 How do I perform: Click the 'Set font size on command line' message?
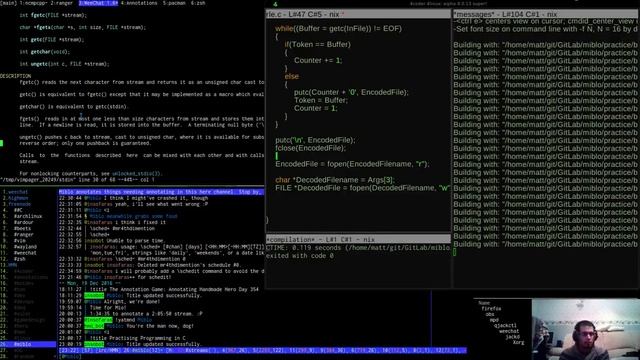[x=546, y=29]
